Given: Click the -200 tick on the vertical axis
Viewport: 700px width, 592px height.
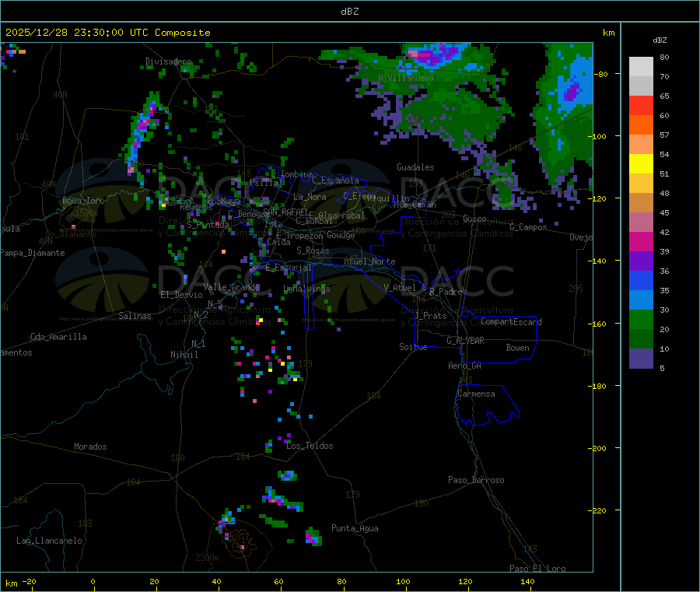Looking at the screenshot, I should (598, 448).
